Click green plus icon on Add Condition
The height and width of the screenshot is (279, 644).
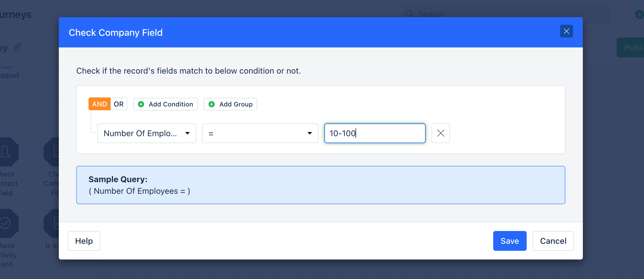coord(141,104)
